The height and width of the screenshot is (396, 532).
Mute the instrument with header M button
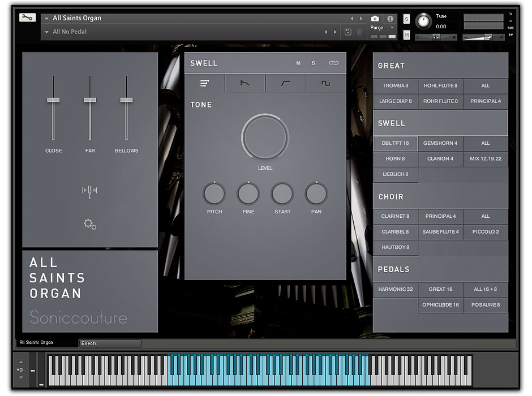coord(406,35)
